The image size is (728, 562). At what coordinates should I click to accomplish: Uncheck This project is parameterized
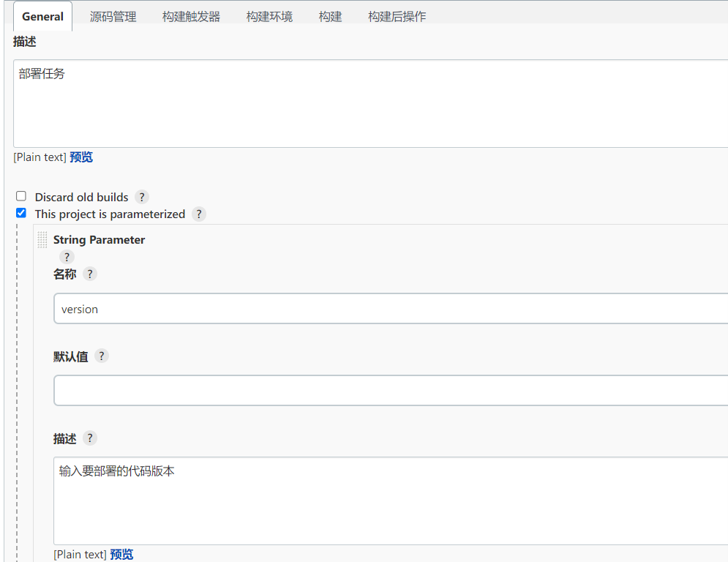pyautogui.click(x=21, y=214)
